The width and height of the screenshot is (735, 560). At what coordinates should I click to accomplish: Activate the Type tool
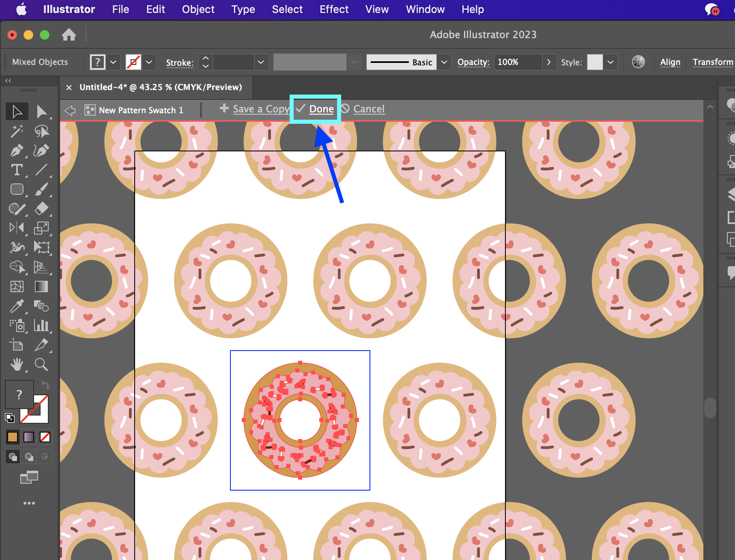point(17,170)
